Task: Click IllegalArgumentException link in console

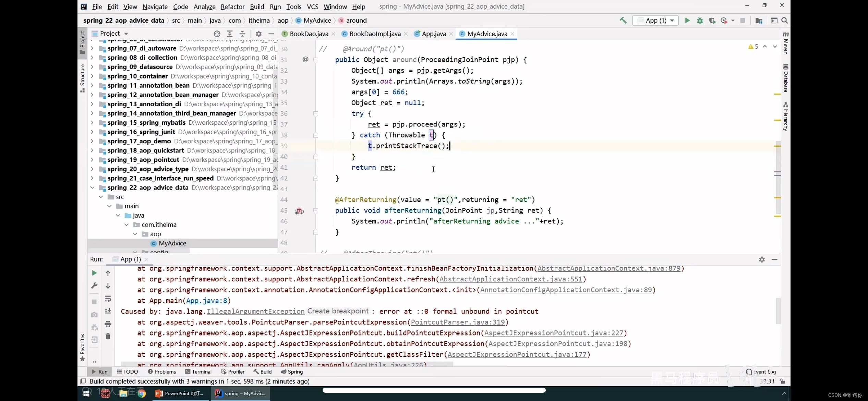Action: (255, 311)
